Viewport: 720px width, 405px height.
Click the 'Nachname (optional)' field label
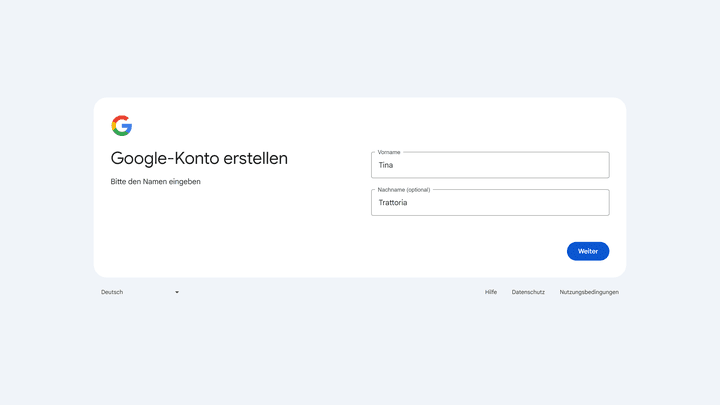point(404,189)
